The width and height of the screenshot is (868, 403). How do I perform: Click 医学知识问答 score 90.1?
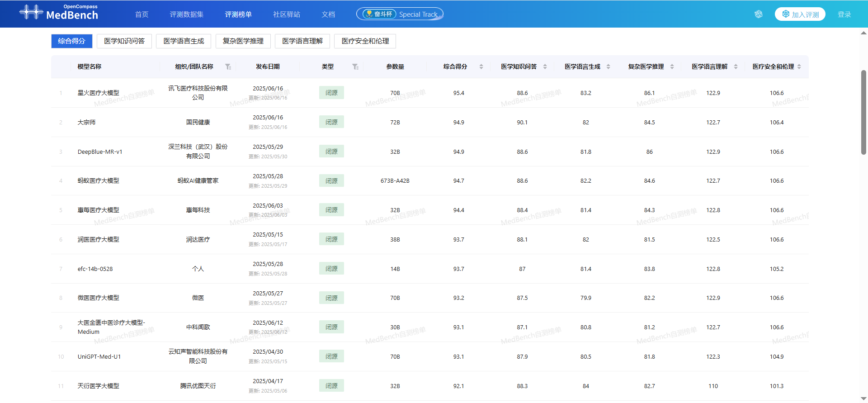522,123
